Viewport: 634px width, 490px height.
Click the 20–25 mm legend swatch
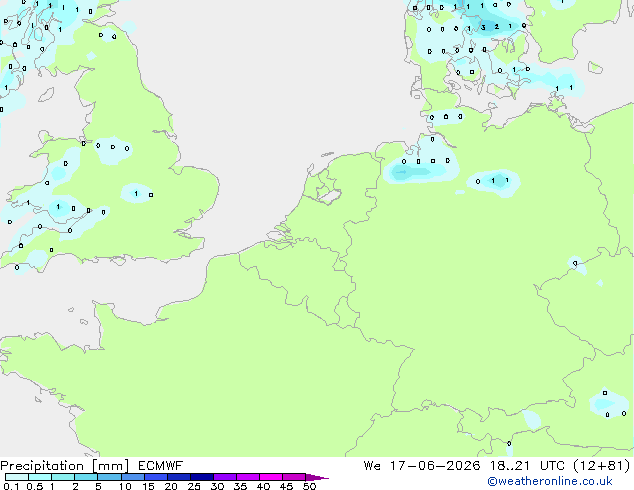[x=178, y=477]
